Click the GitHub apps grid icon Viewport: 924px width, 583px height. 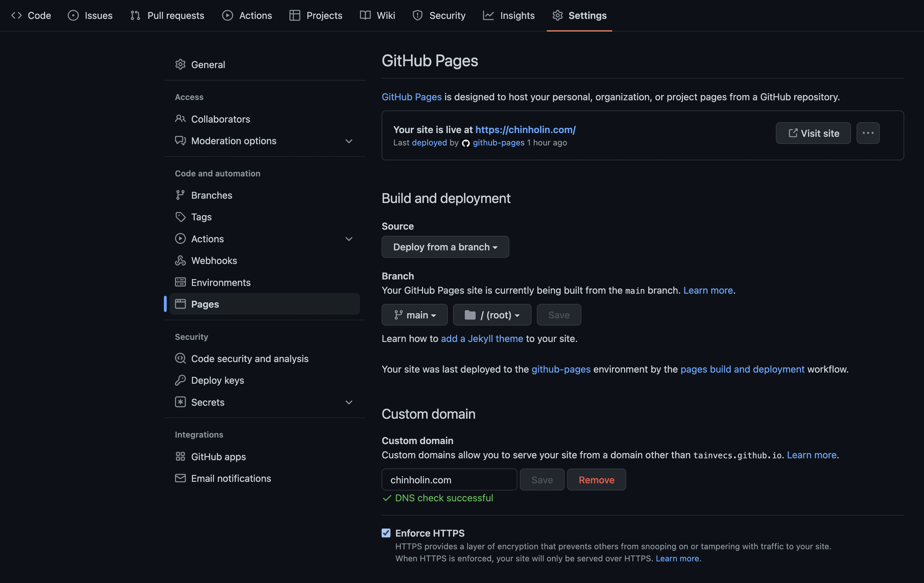(180, 456)
